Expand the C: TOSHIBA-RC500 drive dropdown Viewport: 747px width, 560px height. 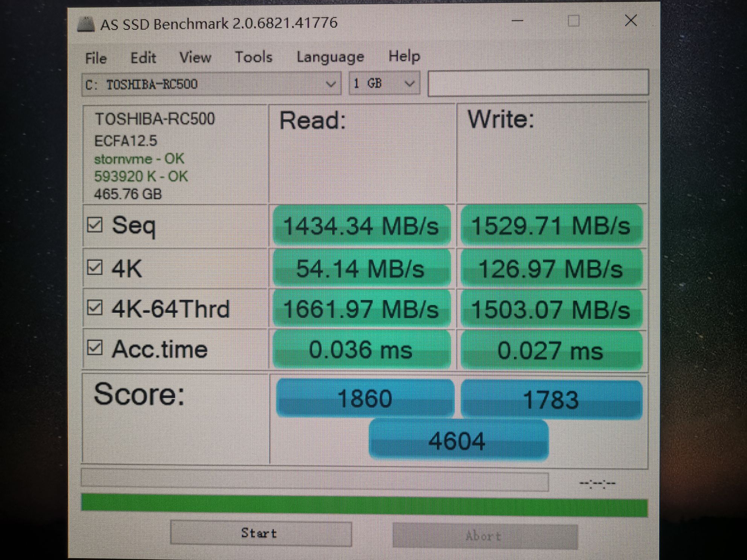pos(212,84)
